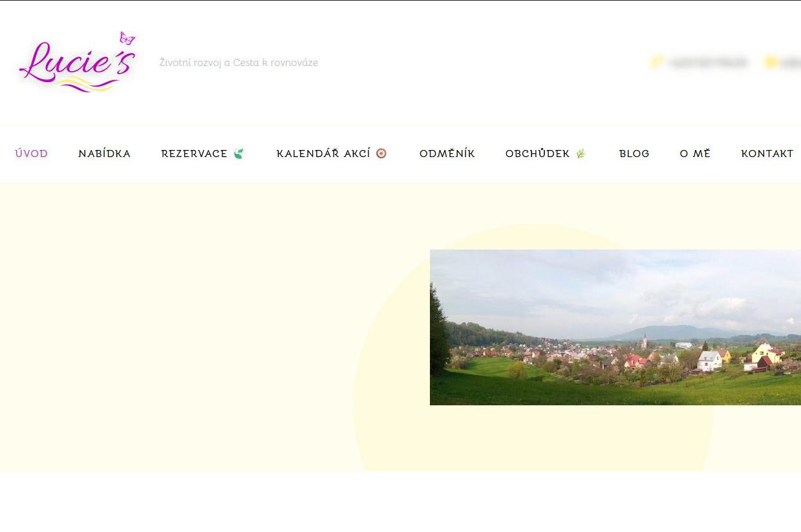Screen dimensions: 801x532
Task: Open the OBCHŮDEK shop link
Action: pyautogui.click(x=538, y=154)
